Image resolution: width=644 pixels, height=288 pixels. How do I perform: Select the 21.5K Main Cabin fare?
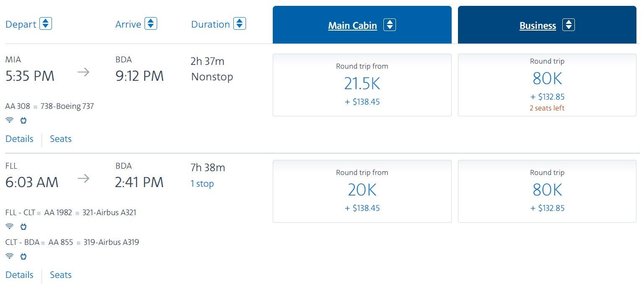point(362,85)
